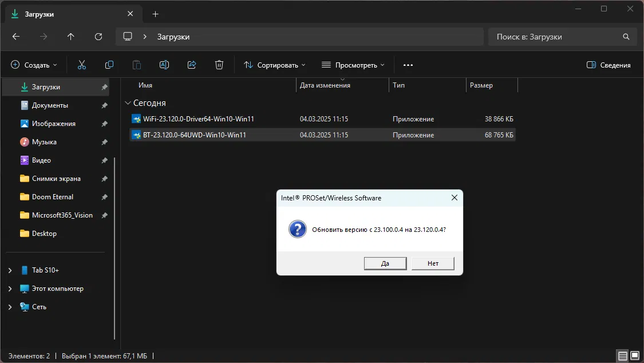Click the Paste clipboard icon
The width and height of the screenshot is (644, 363).
tap(137, 65)
